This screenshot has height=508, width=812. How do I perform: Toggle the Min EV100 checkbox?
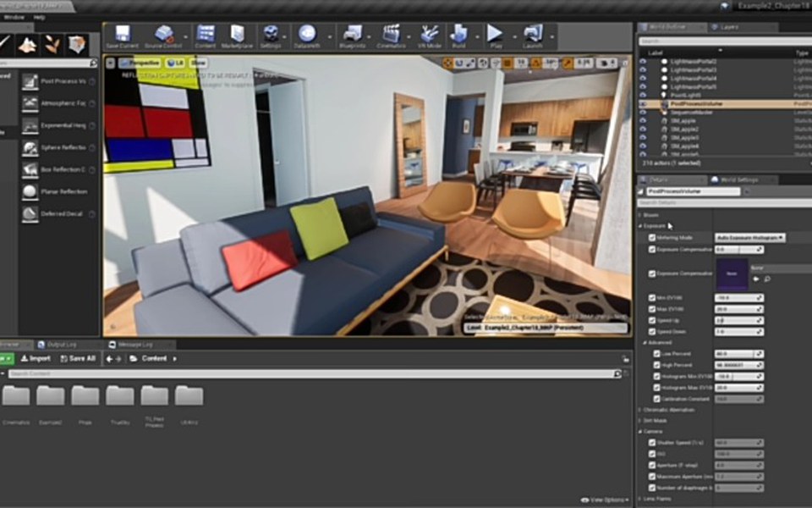651,298
